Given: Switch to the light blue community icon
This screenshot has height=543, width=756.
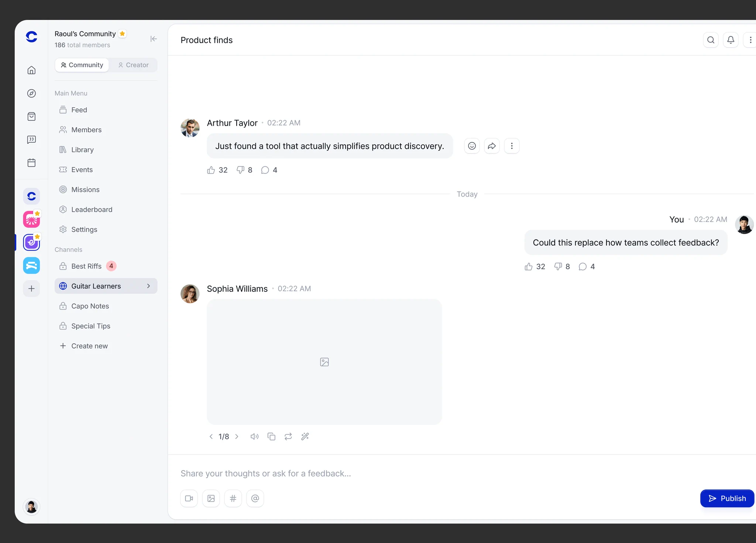Looking at the screenshot, I should pos(31,266).
